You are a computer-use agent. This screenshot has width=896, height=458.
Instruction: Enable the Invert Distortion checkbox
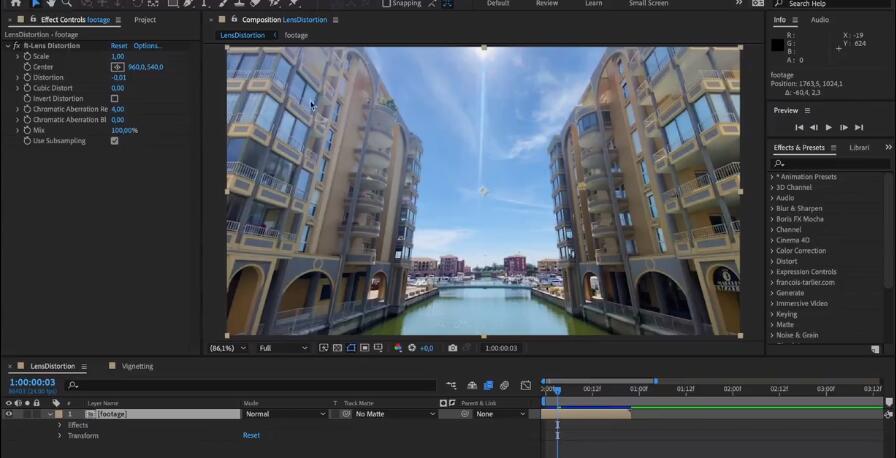click(x=114, y=98)
